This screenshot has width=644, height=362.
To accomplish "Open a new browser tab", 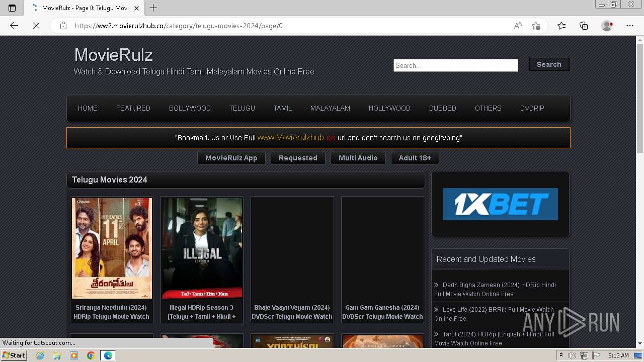I will 153,8.
